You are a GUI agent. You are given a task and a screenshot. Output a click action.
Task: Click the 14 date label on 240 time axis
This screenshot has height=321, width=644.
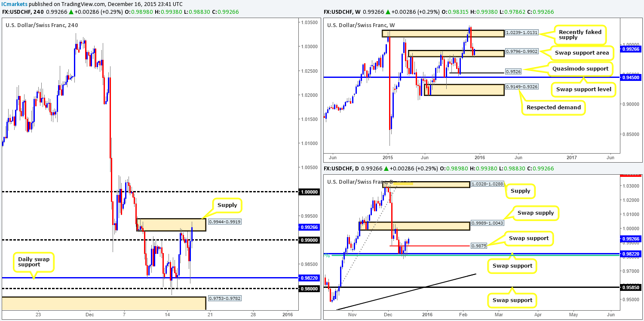pyautogui.click(x=167, y=315)
